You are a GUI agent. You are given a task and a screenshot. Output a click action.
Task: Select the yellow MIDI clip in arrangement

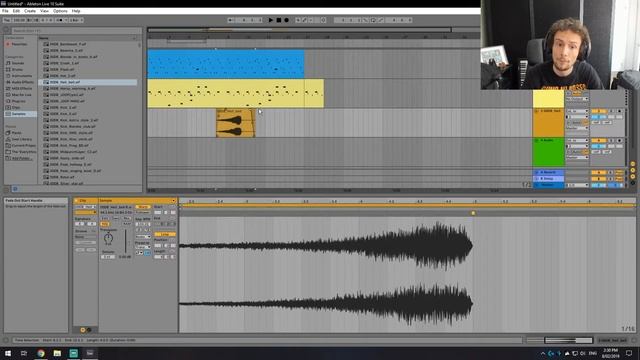(236, 93)
